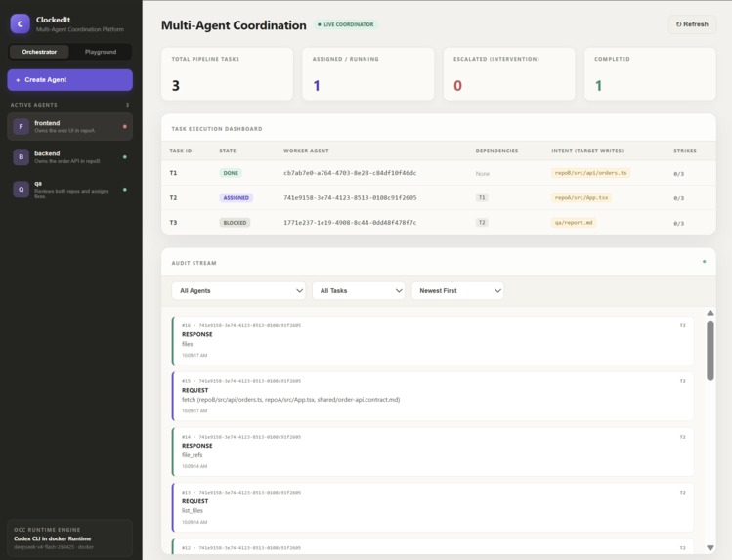Click worker agent ID starting 1771e237
This screenshot has height=560, width=732.
click(350, 223)
